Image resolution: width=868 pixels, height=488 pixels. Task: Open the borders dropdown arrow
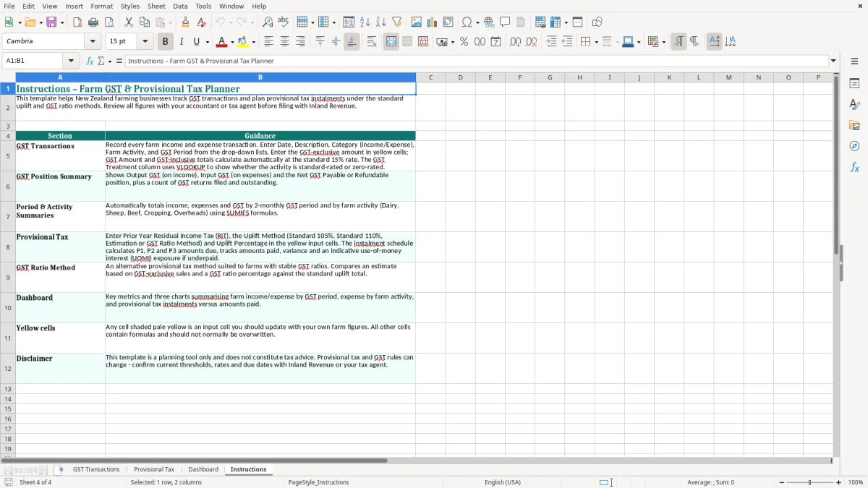point(595,42)
